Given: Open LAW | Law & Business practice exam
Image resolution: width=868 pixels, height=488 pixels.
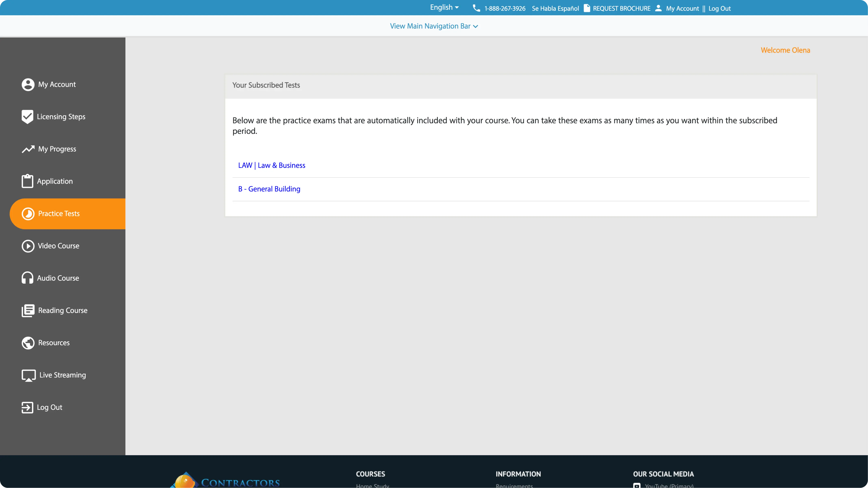Looking at the screenshot, I should tap(271, 165).
